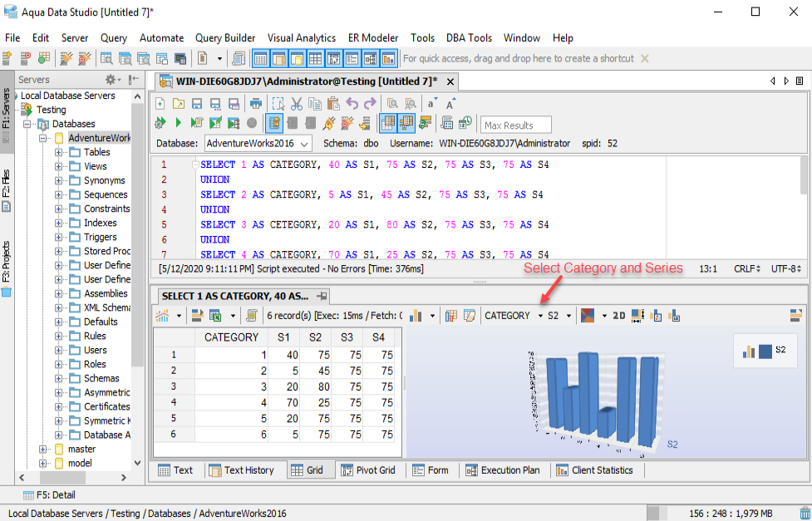Expand the Tables node in tree
Screen dimensions: 812x521
click(x=59, y=152)
